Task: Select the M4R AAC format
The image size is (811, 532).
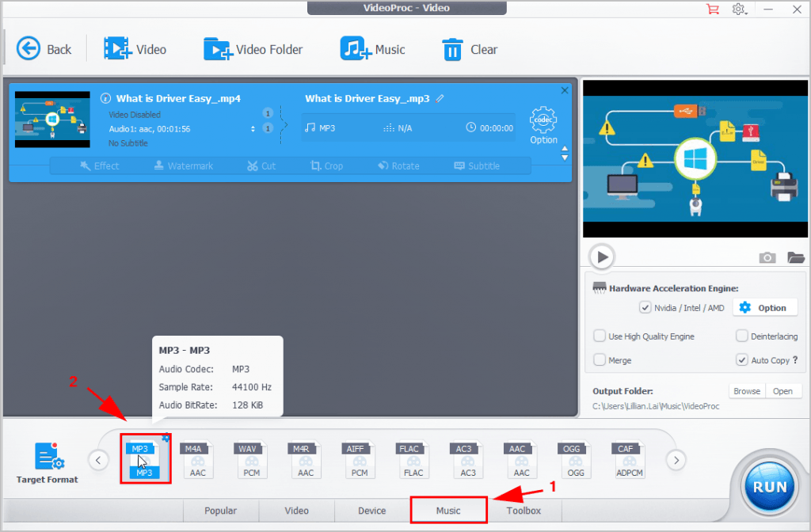Action: [306, 460]
